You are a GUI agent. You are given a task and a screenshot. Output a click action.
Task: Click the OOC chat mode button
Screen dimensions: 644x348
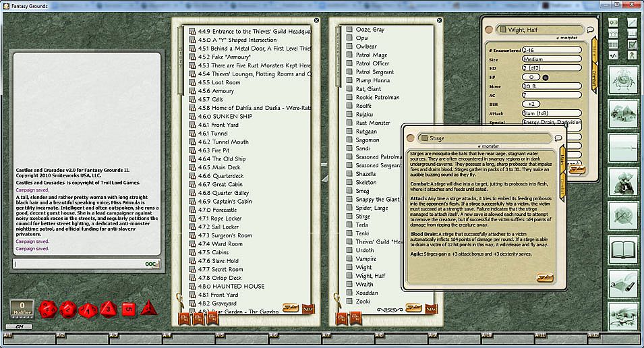click(x=152, y=264)
